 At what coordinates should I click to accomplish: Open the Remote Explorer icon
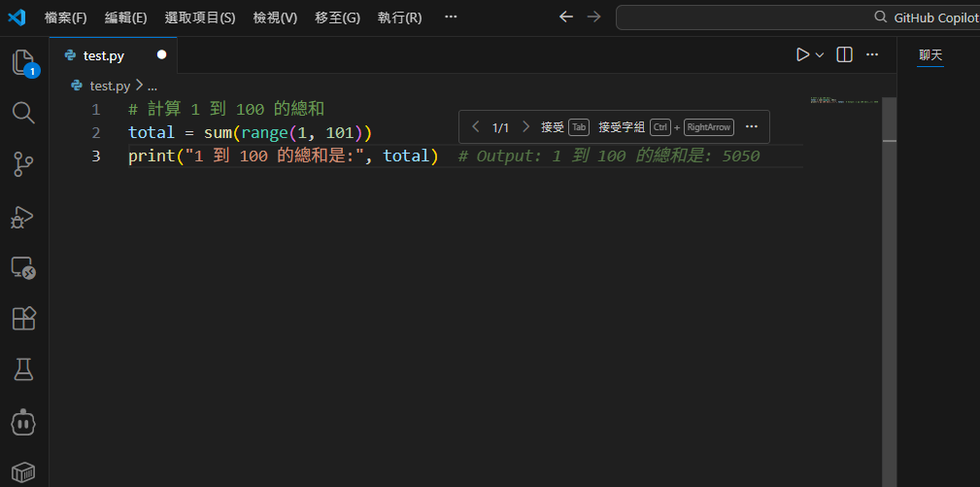23,269
